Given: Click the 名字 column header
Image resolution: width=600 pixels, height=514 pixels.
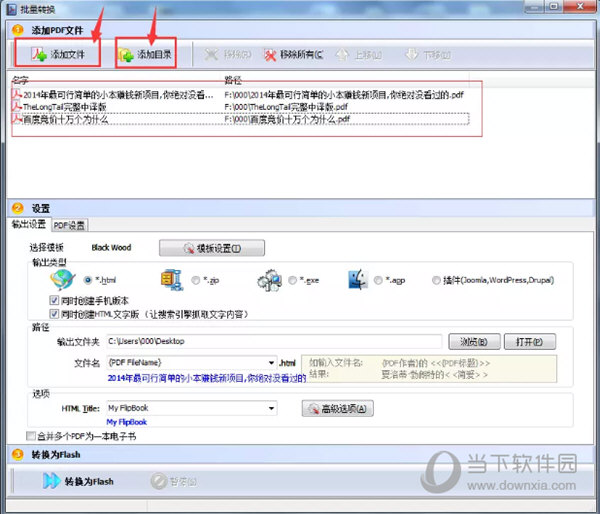Looking at the screenshot, I should 20,80.
